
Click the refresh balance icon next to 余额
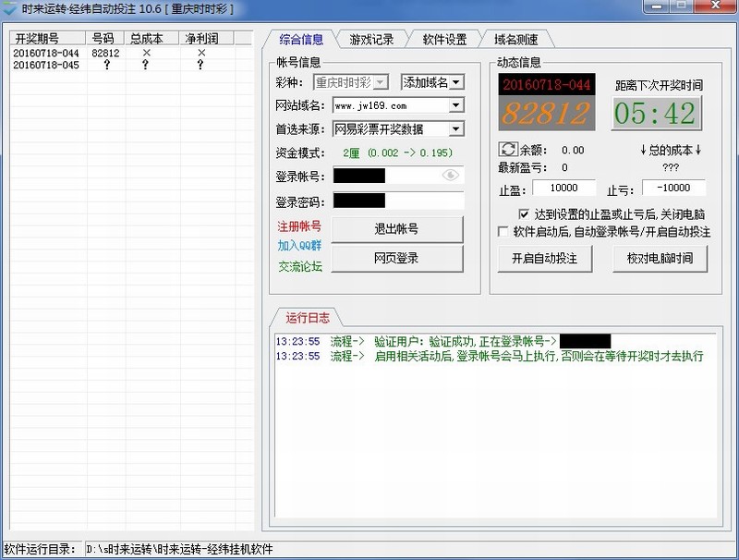507,150
